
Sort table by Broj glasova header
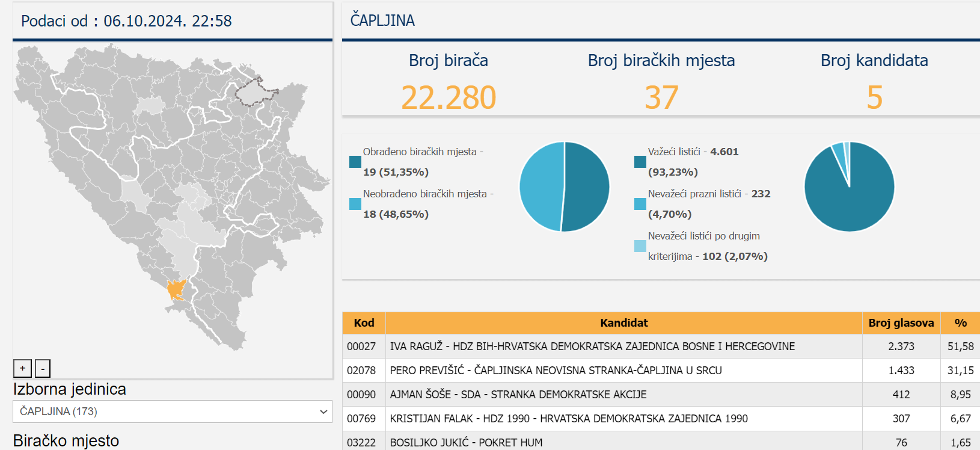(901, 323)
